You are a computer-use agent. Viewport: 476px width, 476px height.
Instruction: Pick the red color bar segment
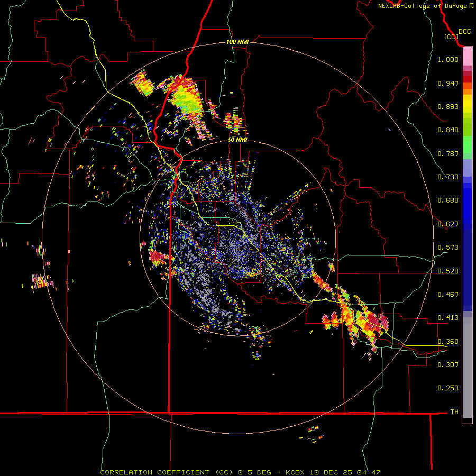pos(467,79)
